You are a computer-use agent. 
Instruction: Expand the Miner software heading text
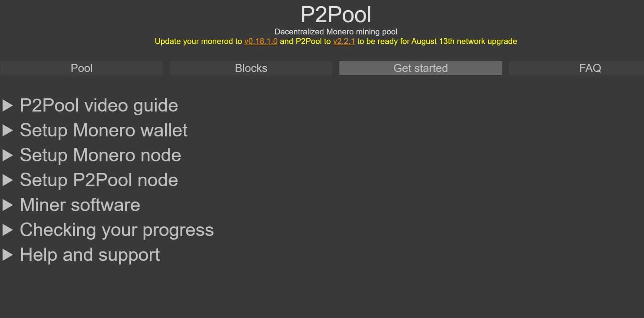[80, 205]
